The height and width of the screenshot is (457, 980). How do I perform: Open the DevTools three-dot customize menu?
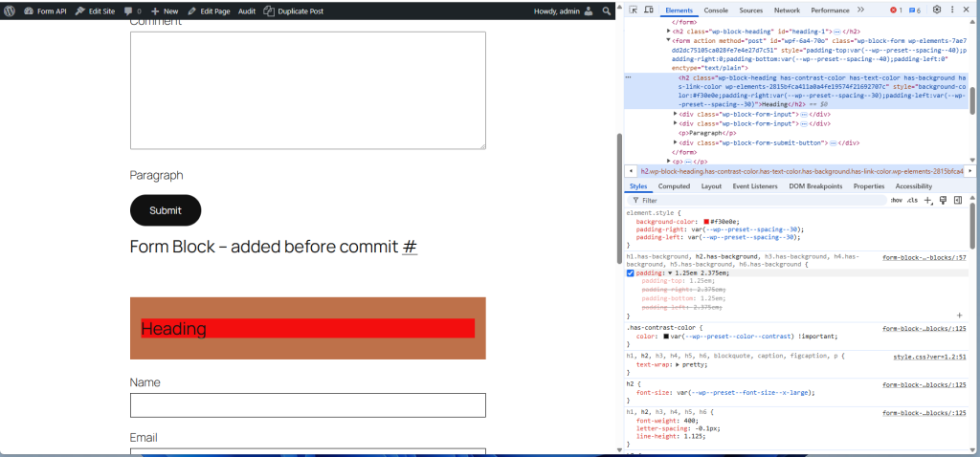953,10
